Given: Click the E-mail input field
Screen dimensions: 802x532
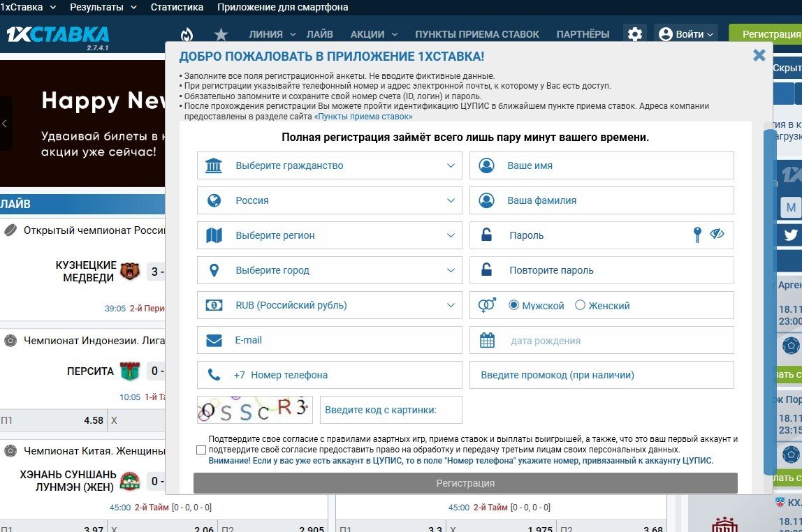Looking at the screenshot, I should click(342, 340).
